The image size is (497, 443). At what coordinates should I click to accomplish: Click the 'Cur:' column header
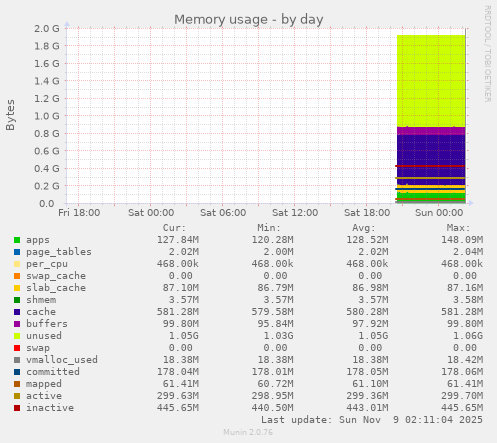pyautogui.click(x=174, y=228)
